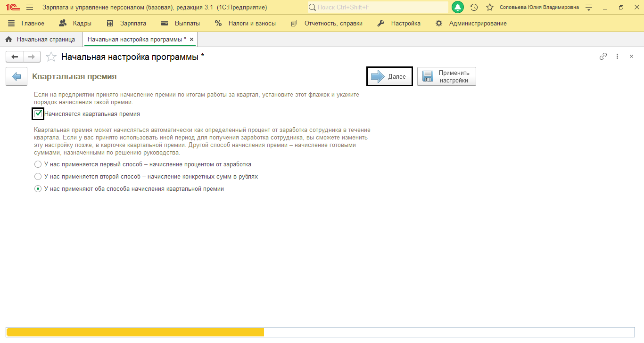This screenshot has width=644, height=343.
Task: Copy link using chain icon
Action: (603, 57)
